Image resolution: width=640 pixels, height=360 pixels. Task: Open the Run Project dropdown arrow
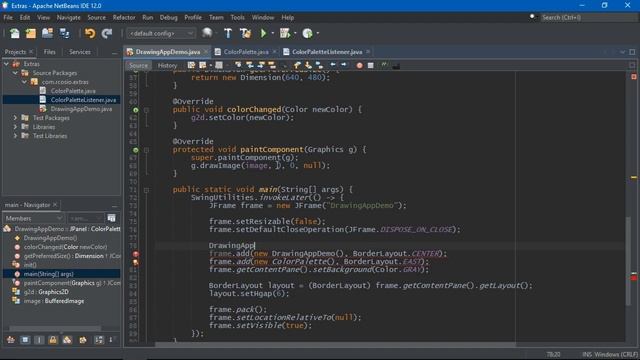tap(272, 33)
